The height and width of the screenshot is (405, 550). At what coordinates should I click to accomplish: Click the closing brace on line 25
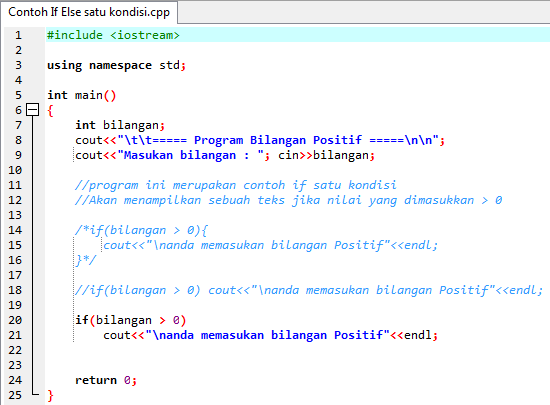pyautogui.click(x=51, y=396)
